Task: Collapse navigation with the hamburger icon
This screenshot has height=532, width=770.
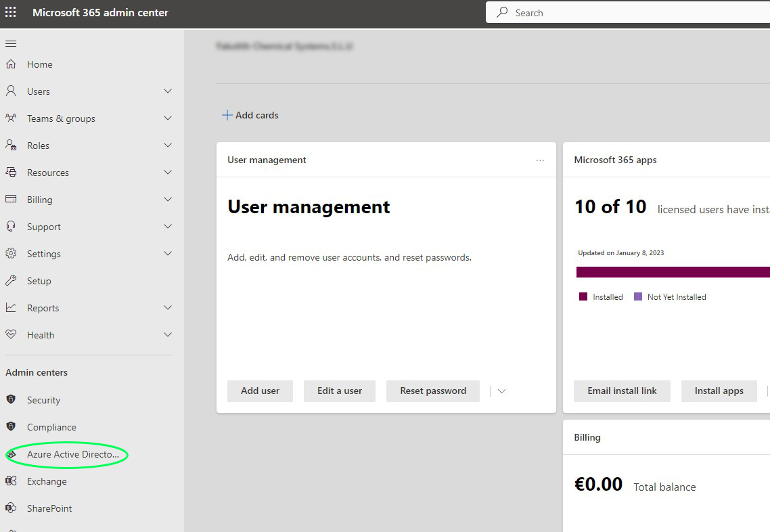Action: pos(11,44)
